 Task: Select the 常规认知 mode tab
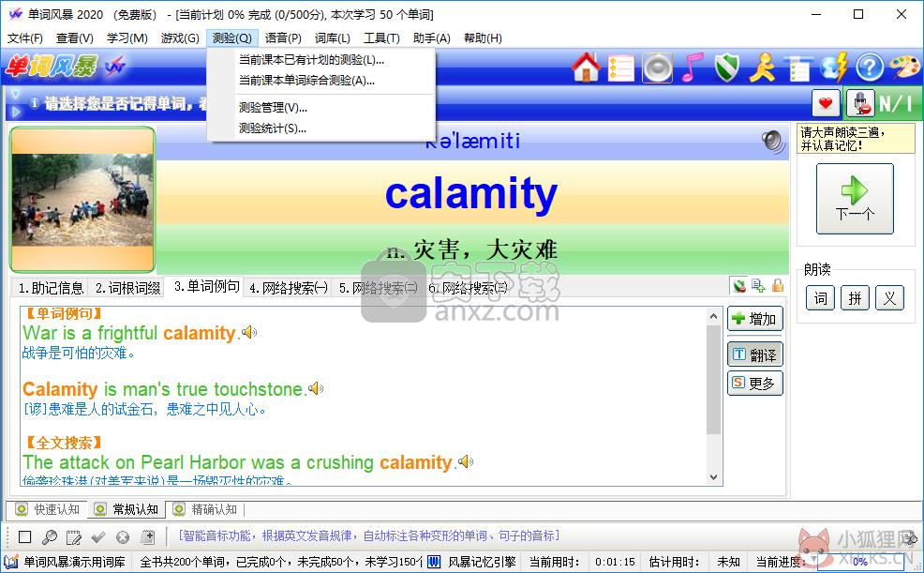click(127, 509)
